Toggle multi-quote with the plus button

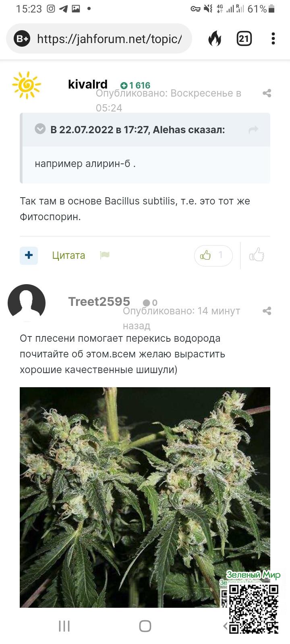click(29, 255)
